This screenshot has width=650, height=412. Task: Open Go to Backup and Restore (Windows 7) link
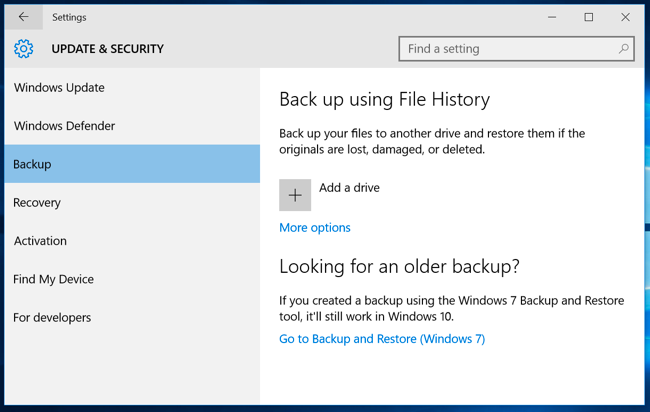point(382,339)
